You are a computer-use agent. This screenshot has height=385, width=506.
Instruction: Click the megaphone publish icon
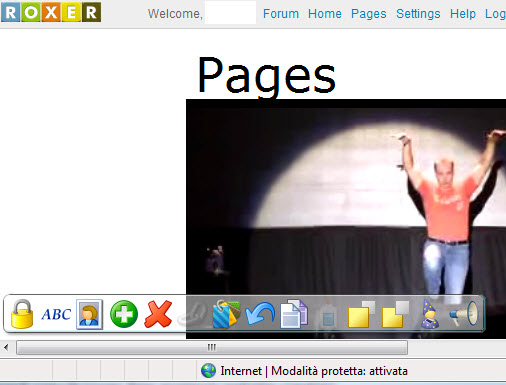464,314
